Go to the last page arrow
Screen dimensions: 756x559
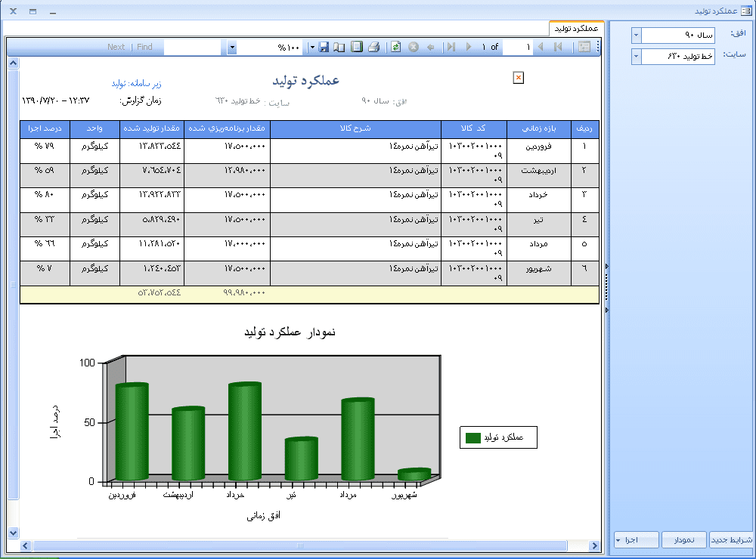tap(451, 47)
